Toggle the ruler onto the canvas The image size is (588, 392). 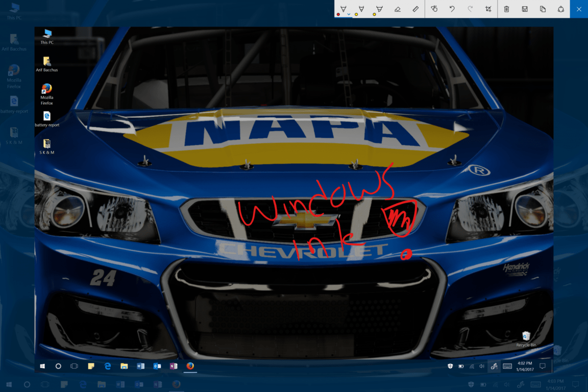pyautogui.click(x=415, y=8)
